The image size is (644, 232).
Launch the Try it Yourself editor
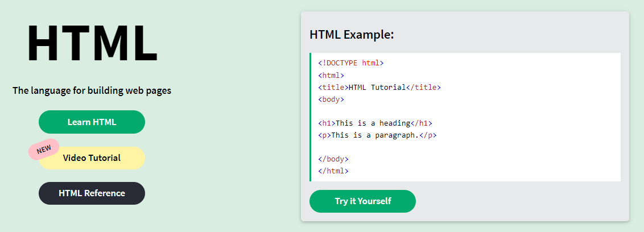pos(362,201)
